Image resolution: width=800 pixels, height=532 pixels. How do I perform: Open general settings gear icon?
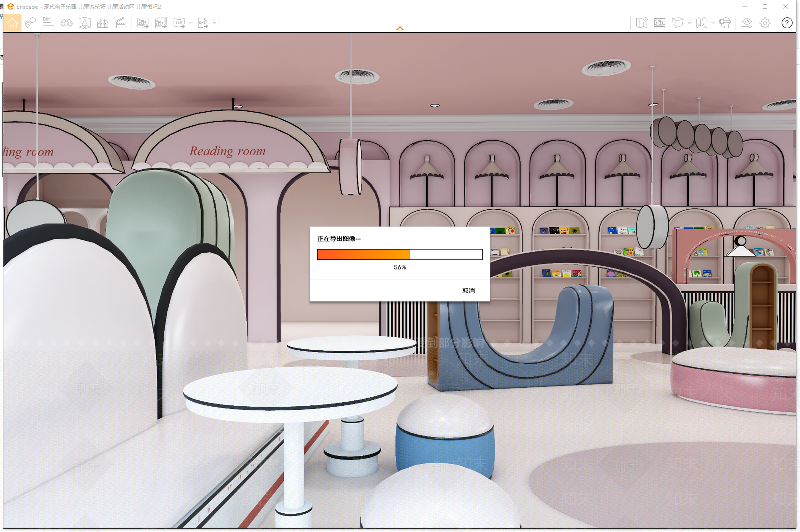(765, 23)
